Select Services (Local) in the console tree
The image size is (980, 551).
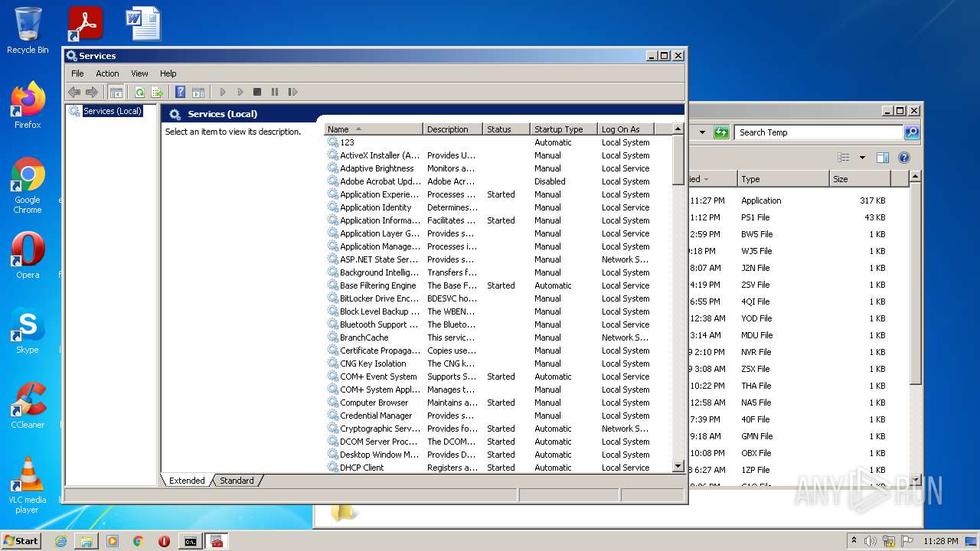[x=112, y=111]
